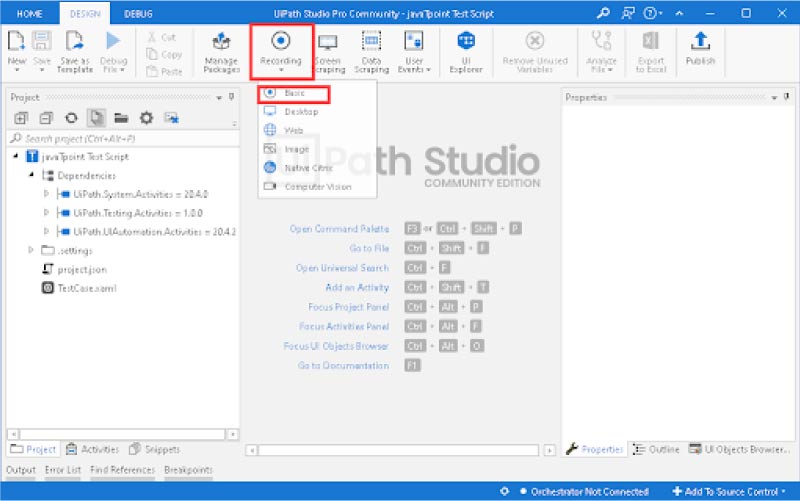Viewport: 800px width, 501px height.
Task: Click Cut in the ribbon
Action: (162, 37)
